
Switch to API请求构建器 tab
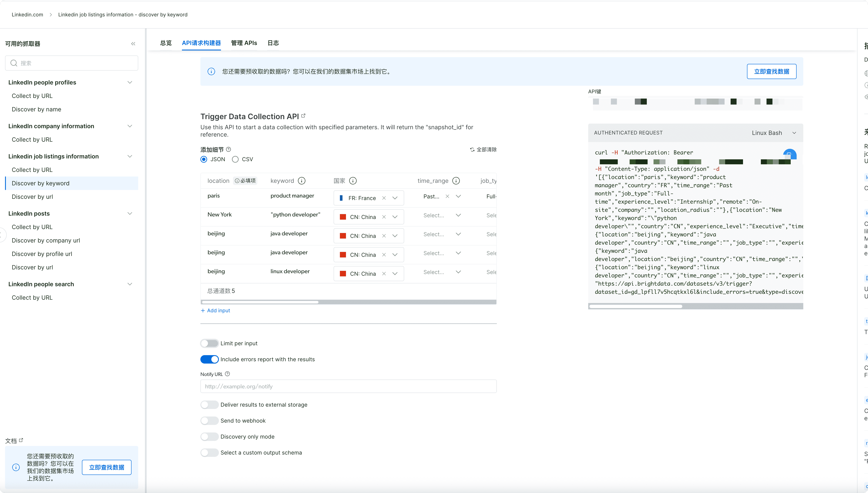(201, 43)
